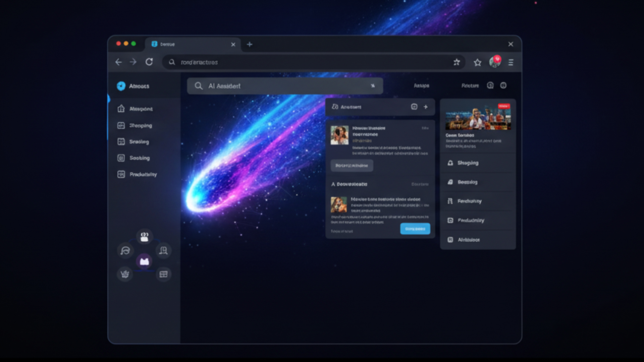This screenshot has width=644, height=362.
Task: Open the Shopping entry in right panel
Action: point(468,163)
